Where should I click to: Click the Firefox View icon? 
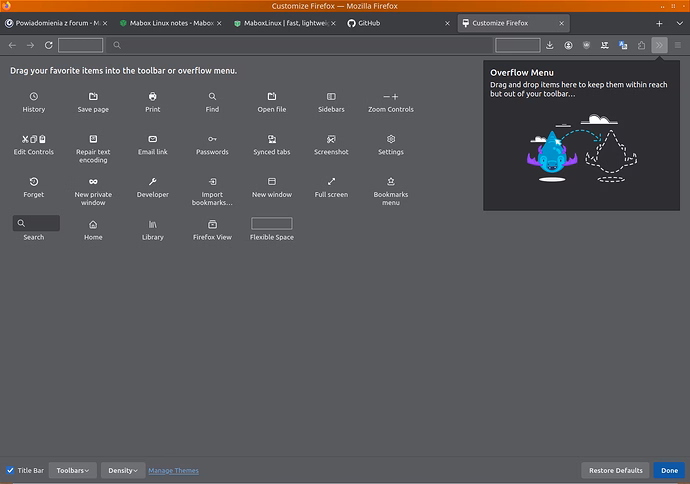pyautogui.click(x=212, y=224)
